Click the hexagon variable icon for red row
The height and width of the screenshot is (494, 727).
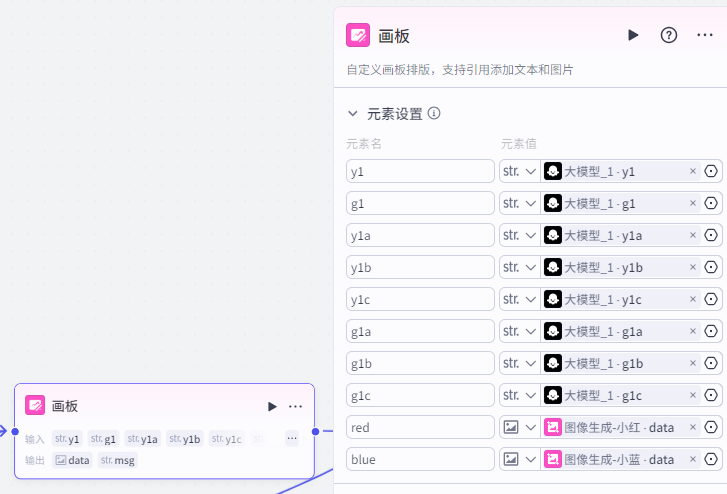pyautogui.click(x=711, y=427)
